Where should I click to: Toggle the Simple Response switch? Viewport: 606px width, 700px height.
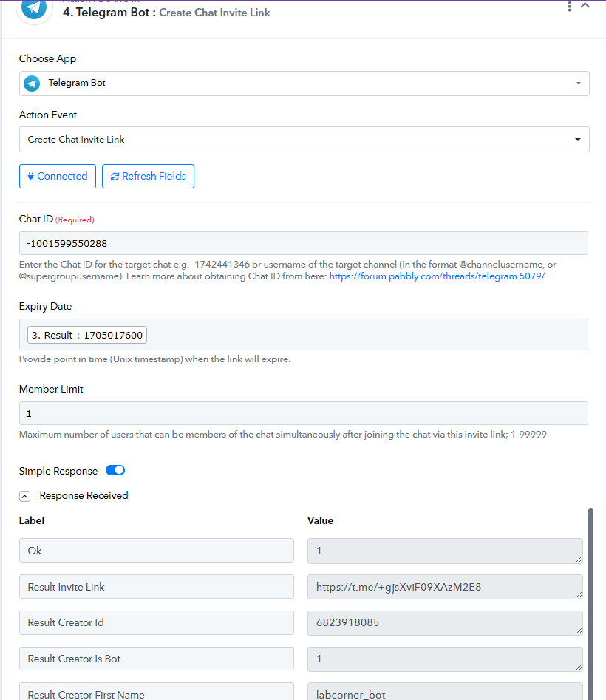tap(115, 471)
